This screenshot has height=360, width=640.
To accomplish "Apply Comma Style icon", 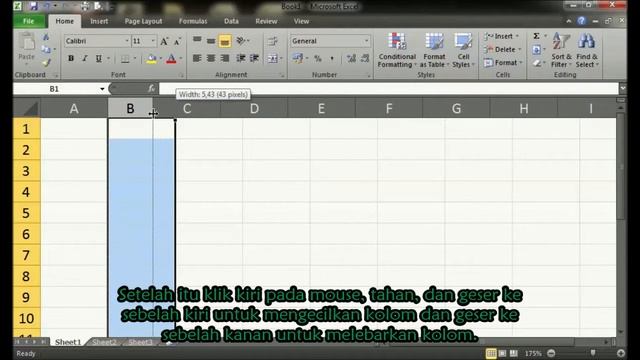I will coord(332,59).
